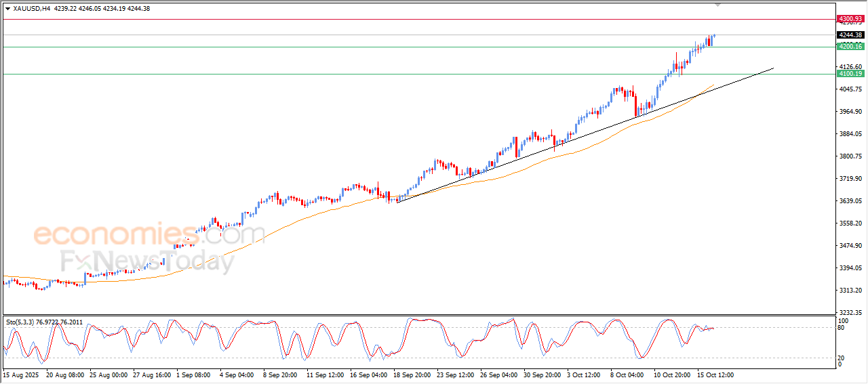Click the 4126.60 price scale value
Viewport: 868px width, 384px height.
point(848,67)
